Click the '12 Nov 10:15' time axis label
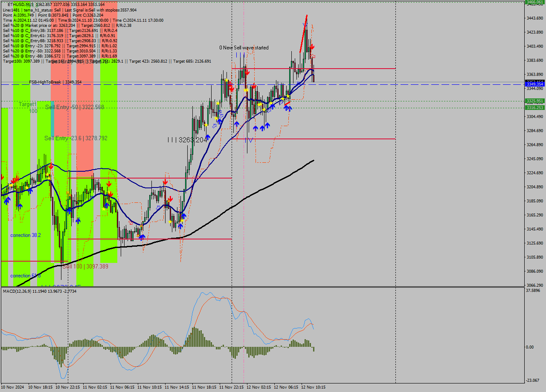546x392 pixels. (314, 387)
